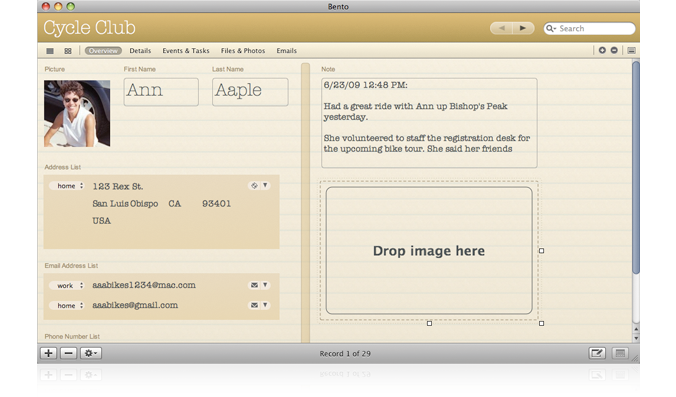The image size is (676, 397).
Task: Change the work email label dropdown
Action: (x=67, y=285)
